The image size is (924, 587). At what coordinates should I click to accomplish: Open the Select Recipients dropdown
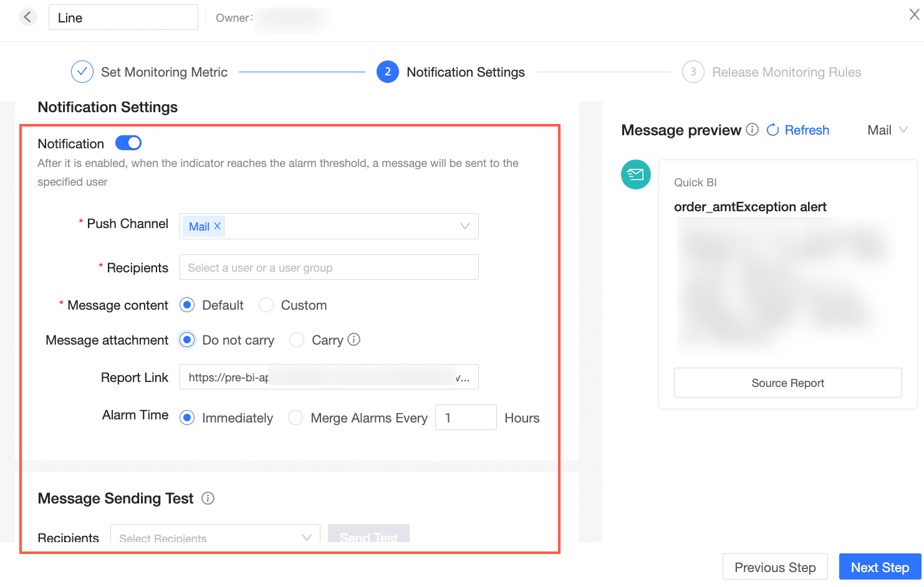pyautogui.click(x=215, y=538)
